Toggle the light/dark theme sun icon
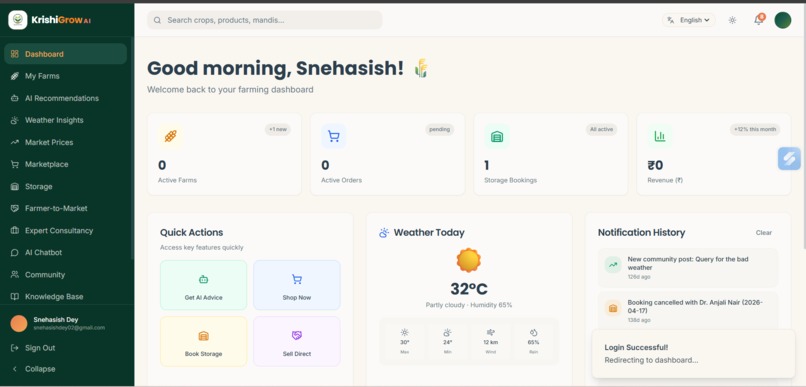806x387 pixels. (x=732, y=20)
